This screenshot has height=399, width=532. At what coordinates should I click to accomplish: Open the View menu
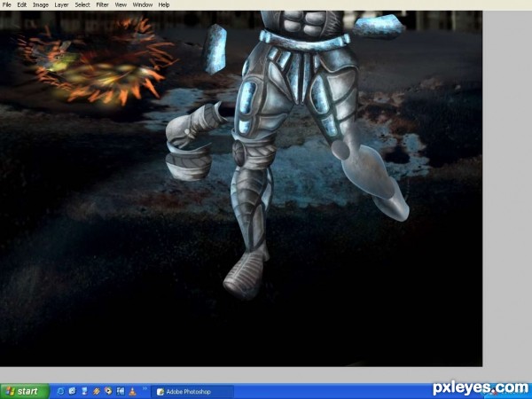(121, 4)
